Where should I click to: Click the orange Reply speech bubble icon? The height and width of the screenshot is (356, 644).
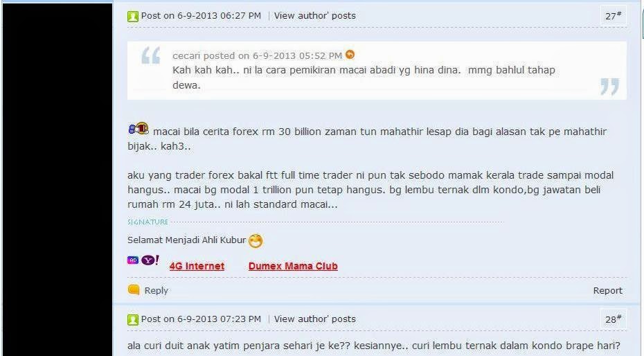point(134,290)
